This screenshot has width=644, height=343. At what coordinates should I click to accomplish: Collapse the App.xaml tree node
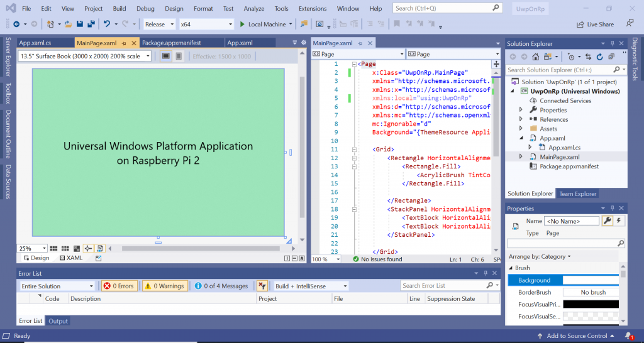[x=521, y=138]
